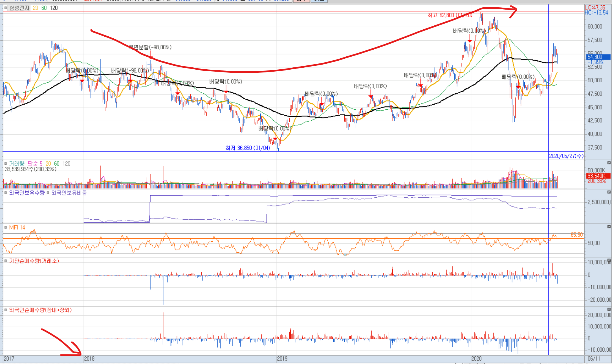Viewport: 612px width, 364px height.
Task: Click the 삼성전자 price chart label button
Action: pos(19,8)
